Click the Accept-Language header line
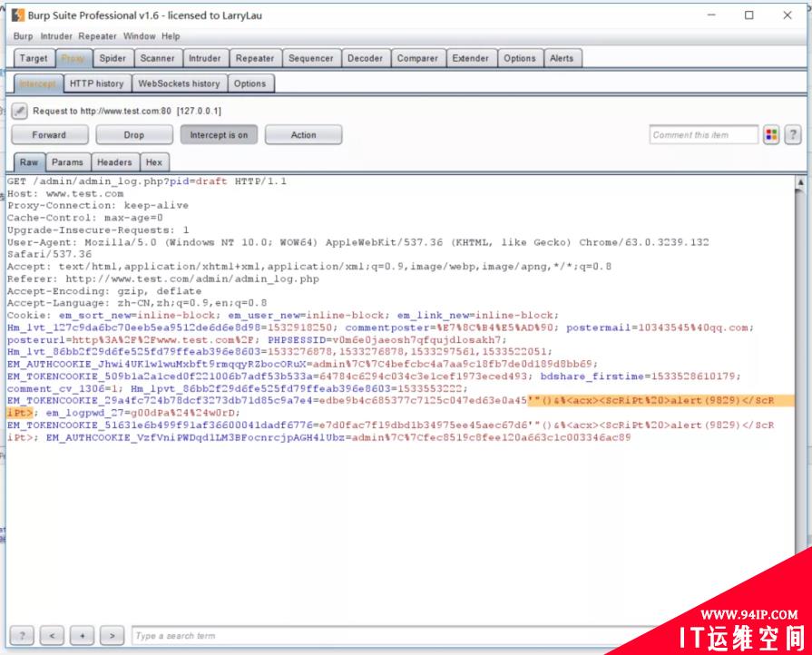Screen dimensions: 812x655 [137, 303]
